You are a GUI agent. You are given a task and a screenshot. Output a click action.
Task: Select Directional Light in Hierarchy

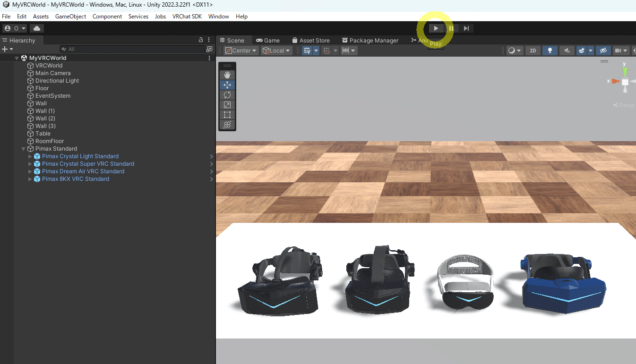(57, 81)
